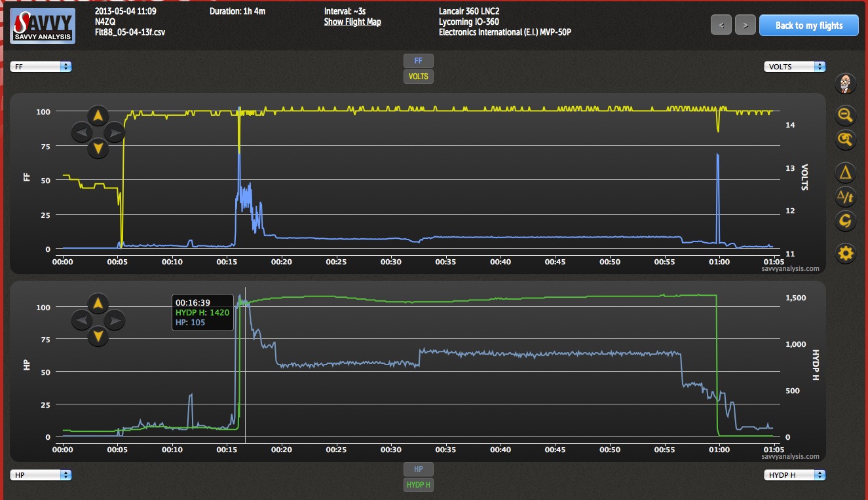
Task: Click the zoom out magnifier icon
Action: point(845,115)
